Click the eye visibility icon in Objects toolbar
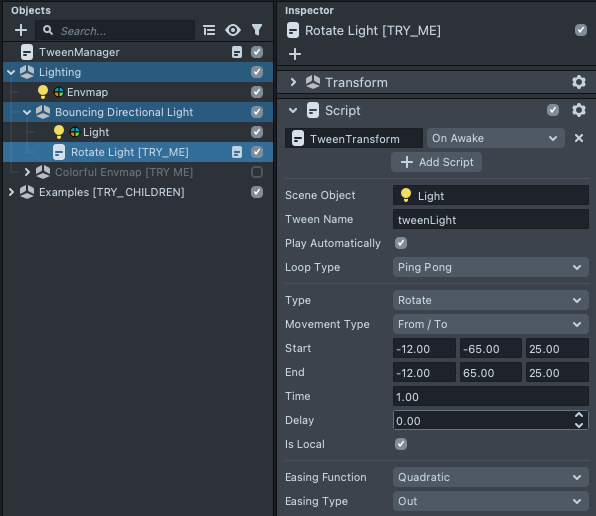The image size is (596, 516). 233,30
